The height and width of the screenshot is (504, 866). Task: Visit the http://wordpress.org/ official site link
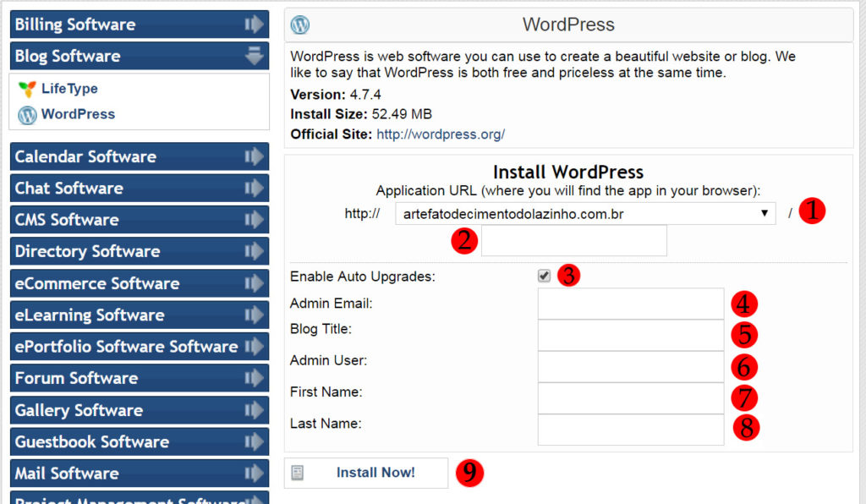tap(441, 134)
